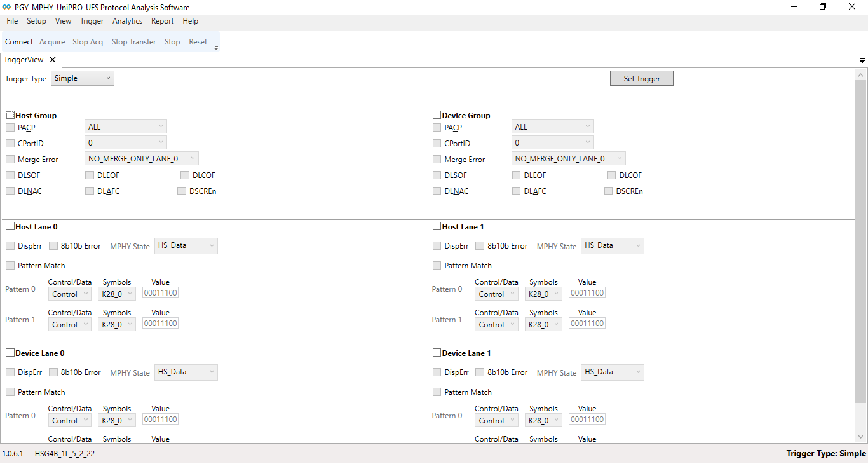Close the TriggerView tab

pyautogui.click(x=53, y=60)
